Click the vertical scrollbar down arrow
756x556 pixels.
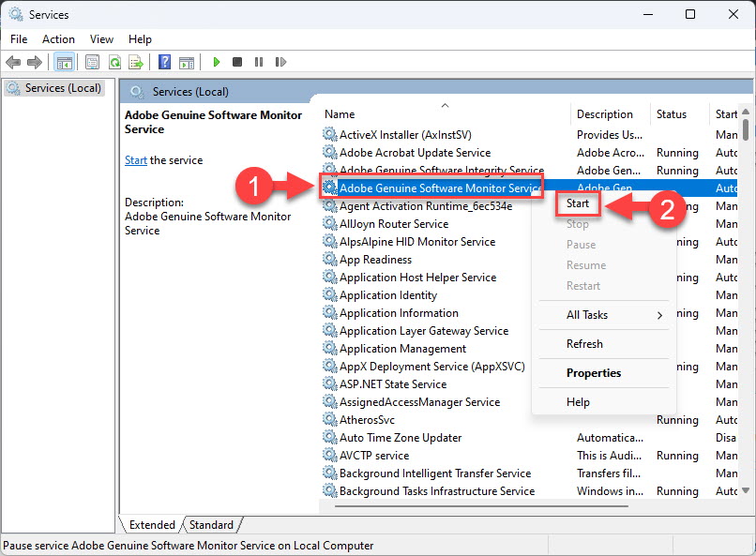746,491
